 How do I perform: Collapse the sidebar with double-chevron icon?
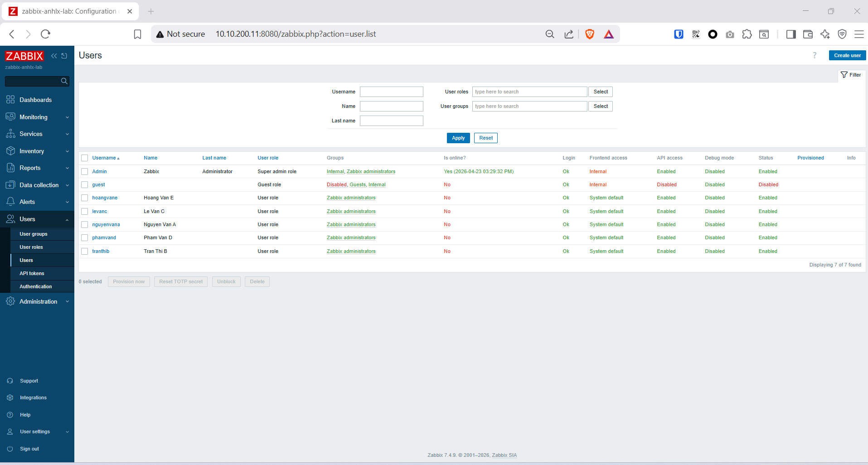(54, 56)
